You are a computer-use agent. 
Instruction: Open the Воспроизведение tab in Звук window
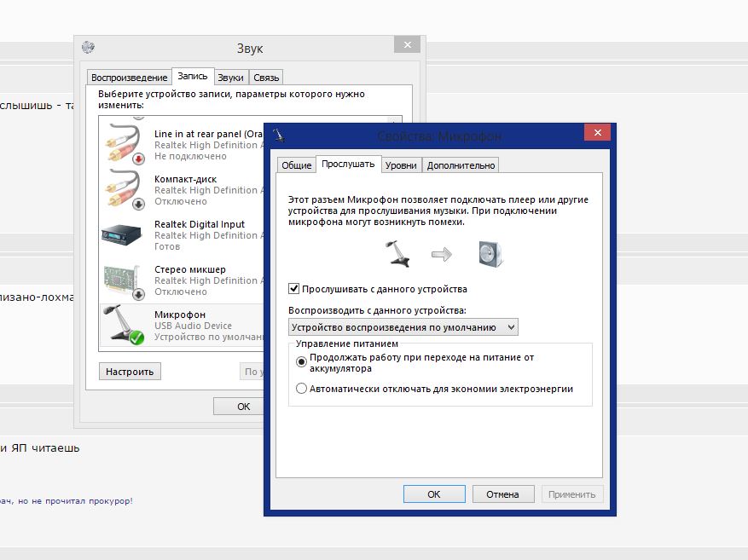click(x=130, y=78)
